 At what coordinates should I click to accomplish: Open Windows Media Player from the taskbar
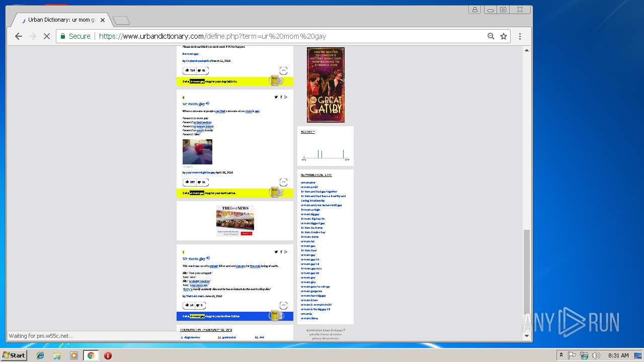click(x=74, y=355)
